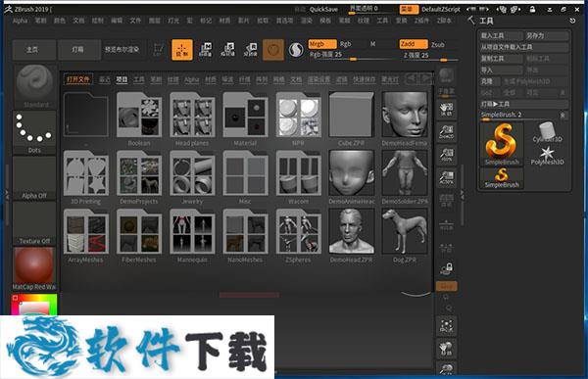Open the MatCap Red Wax material selector

click(x=34, y=268)
